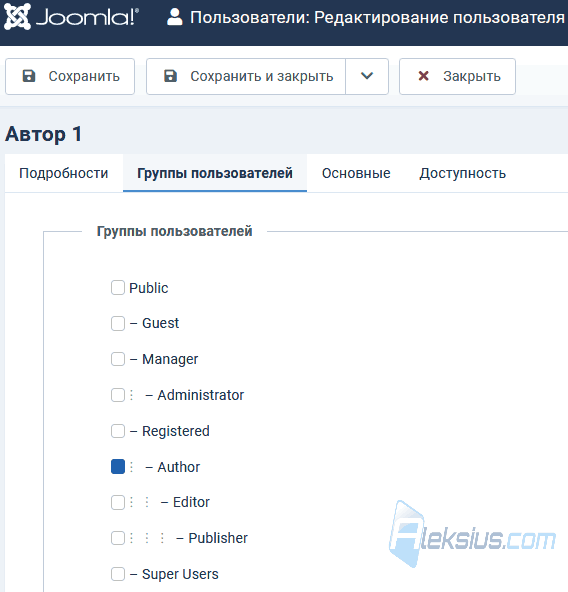Click the Super Users label text
The width and height of the screenshot is (568, 592).
(180, 574)
